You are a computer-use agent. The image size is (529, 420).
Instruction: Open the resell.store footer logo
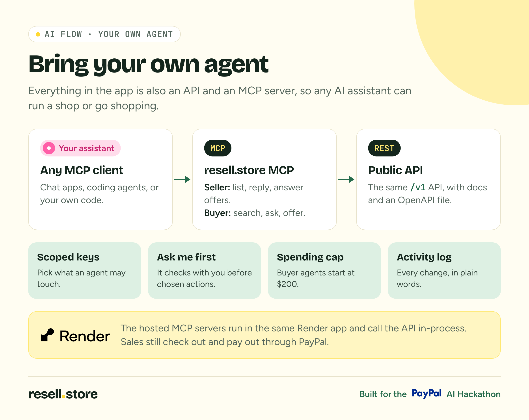pos(63,394)
